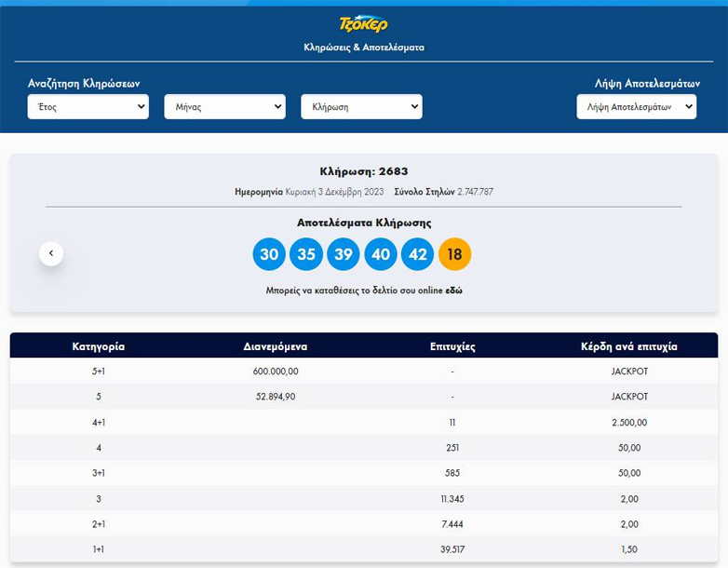Click the blue ball number 30

(x=269, y=254)
